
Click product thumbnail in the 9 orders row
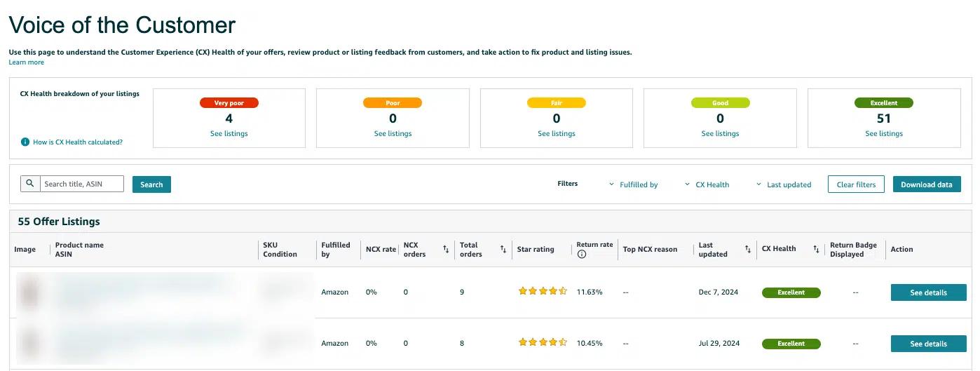29,292
